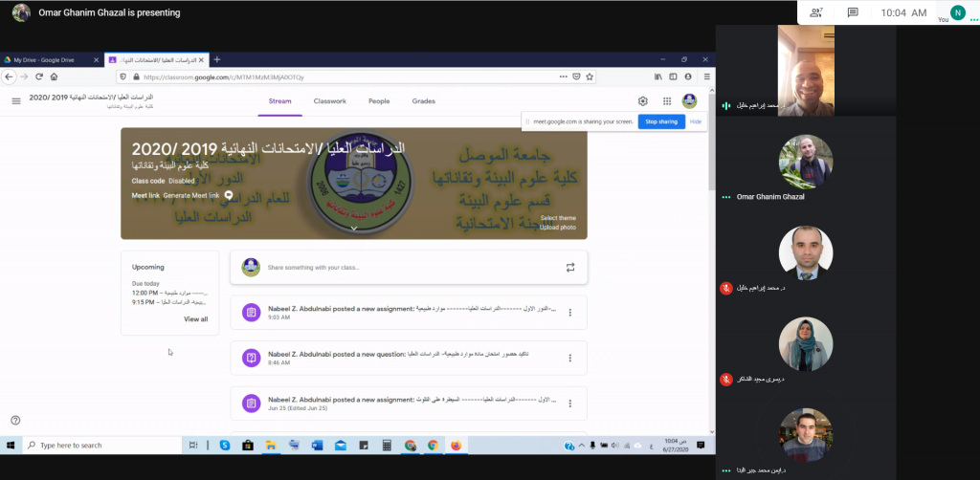Open the Meet chat panel
The width and height of the screenshot is (980, 480).
pos(853,12)
